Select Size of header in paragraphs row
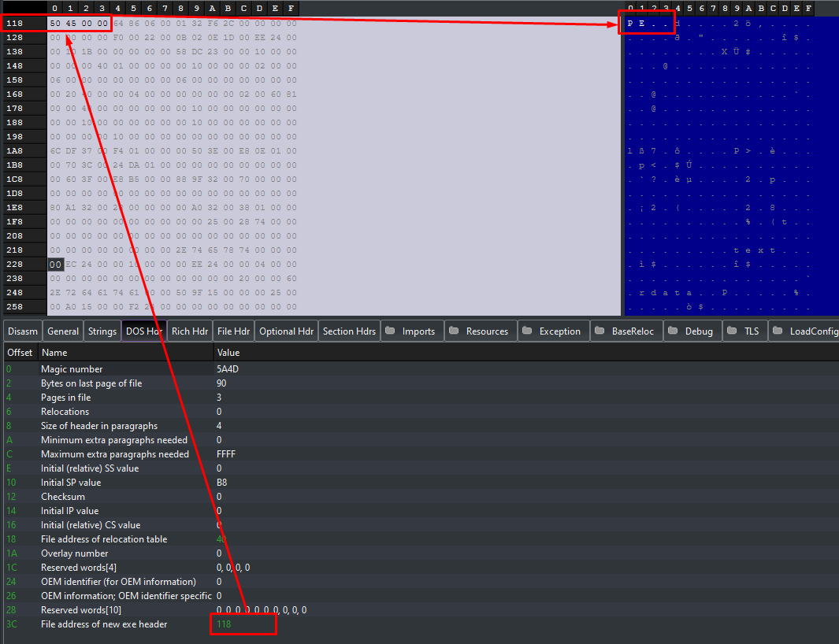 [421, 426]
